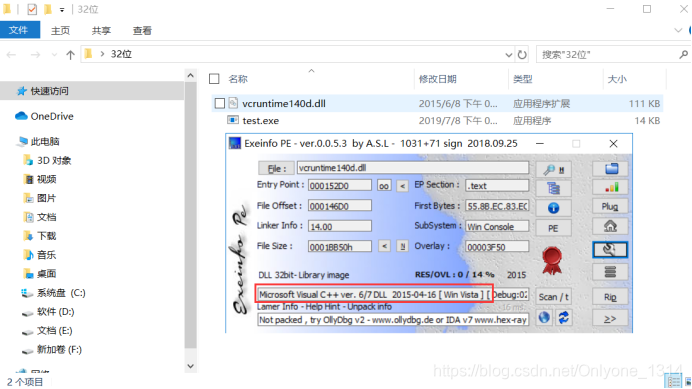This screenshot has height=389, width=692.
Task: Click the vcruntime140d.dll file icon
Action: point(233,103)
